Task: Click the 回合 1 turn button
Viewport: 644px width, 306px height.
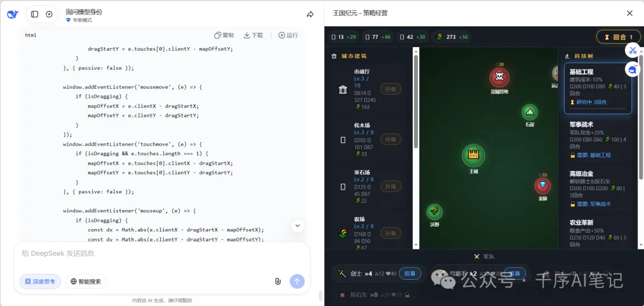Action: tap(618, 37)
